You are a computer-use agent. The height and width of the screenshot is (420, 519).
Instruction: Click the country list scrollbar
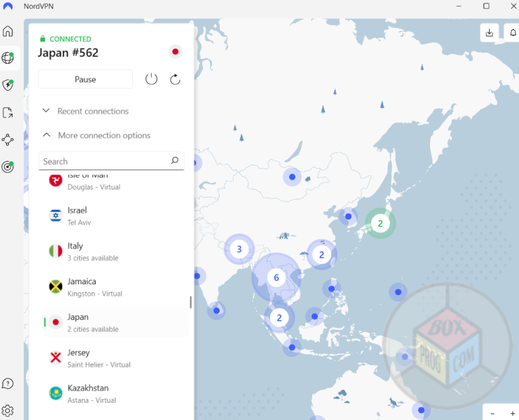point(190,302)
